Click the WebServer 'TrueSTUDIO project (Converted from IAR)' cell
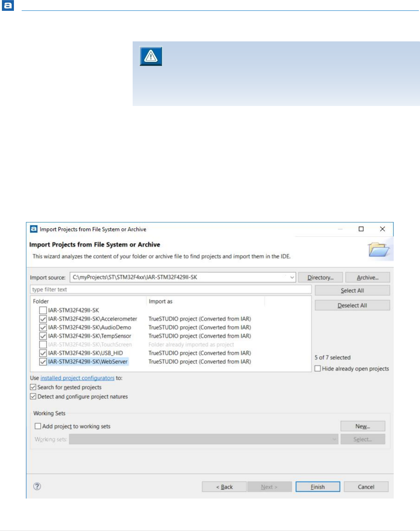420x531 pixels. 200,362
